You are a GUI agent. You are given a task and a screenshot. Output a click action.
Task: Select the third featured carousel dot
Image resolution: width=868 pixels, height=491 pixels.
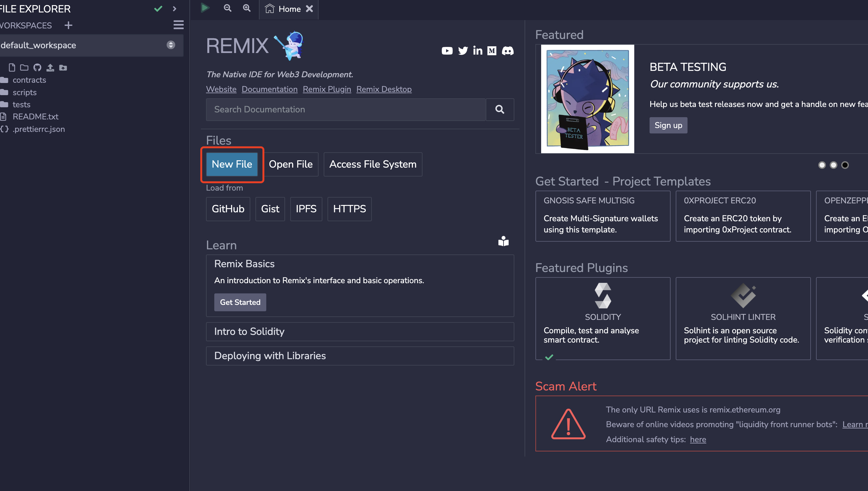coord(845,165)
